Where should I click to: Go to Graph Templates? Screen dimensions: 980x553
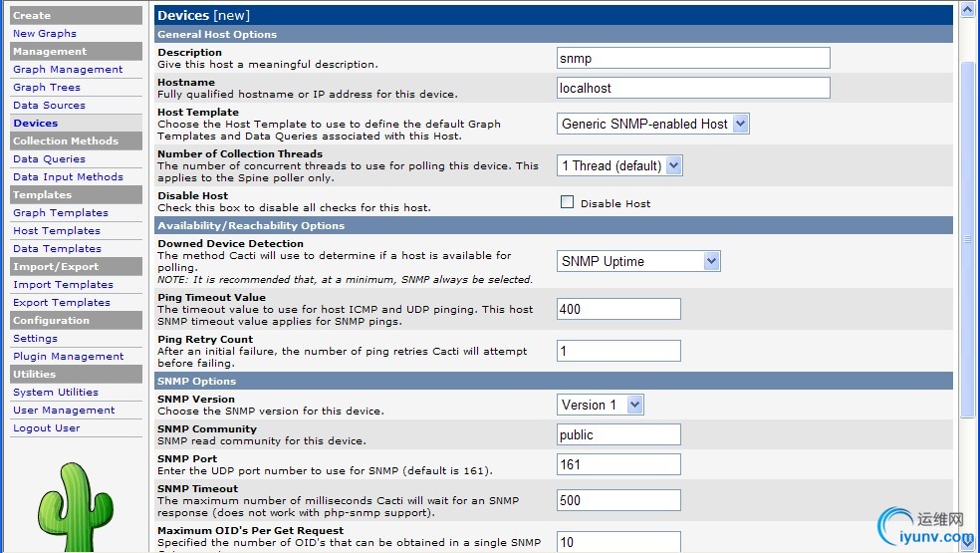point(61,212)
